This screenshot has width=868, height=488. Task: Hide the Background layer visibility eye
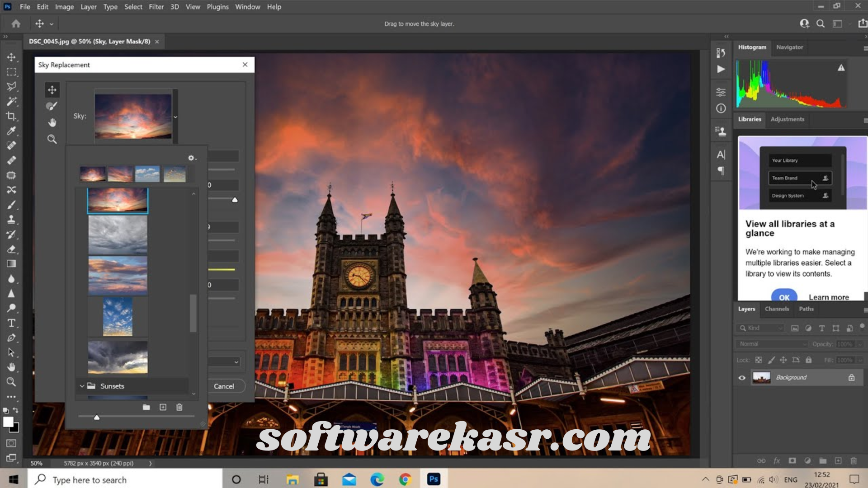point(742,378)
